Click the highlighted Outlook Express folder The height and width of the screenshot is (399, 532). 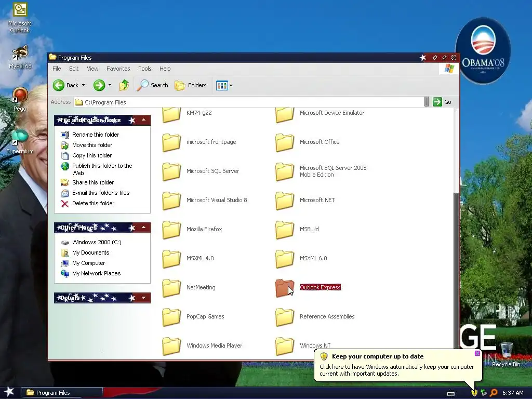(308, 287)
